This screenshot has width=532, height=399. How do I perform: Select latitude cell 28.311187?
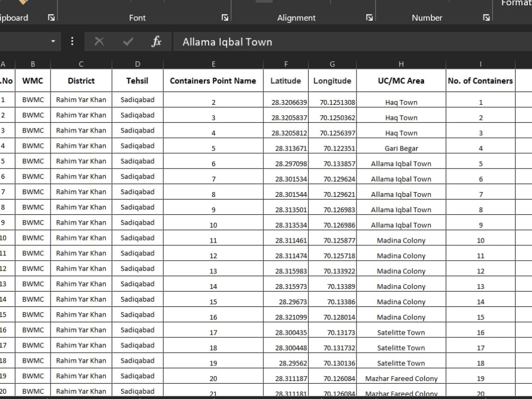(x=286, y=376)
